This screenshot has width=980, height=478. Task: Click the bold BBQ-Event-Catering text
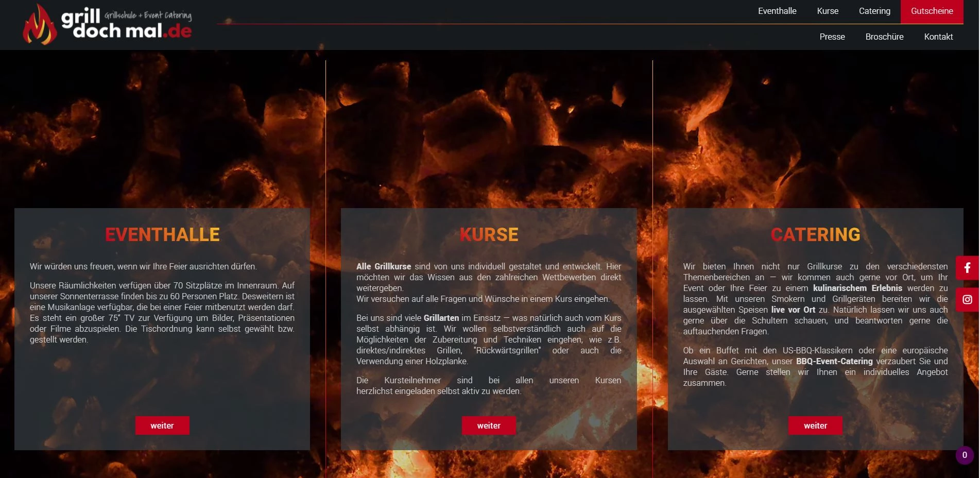click(834, 362)
